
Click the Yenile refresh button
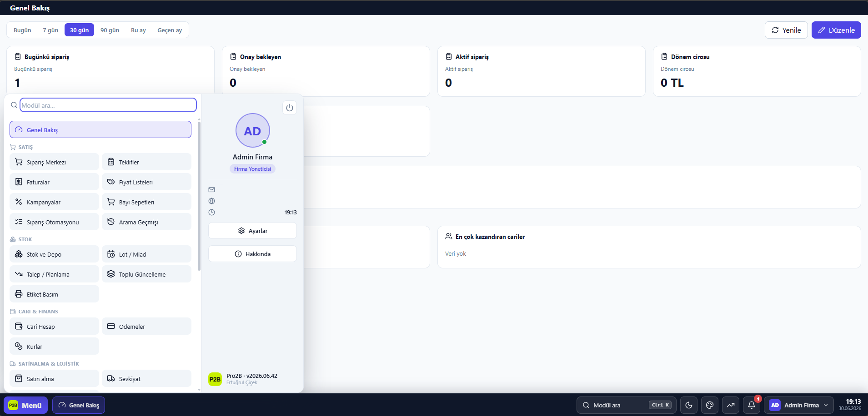coord(786,30)
